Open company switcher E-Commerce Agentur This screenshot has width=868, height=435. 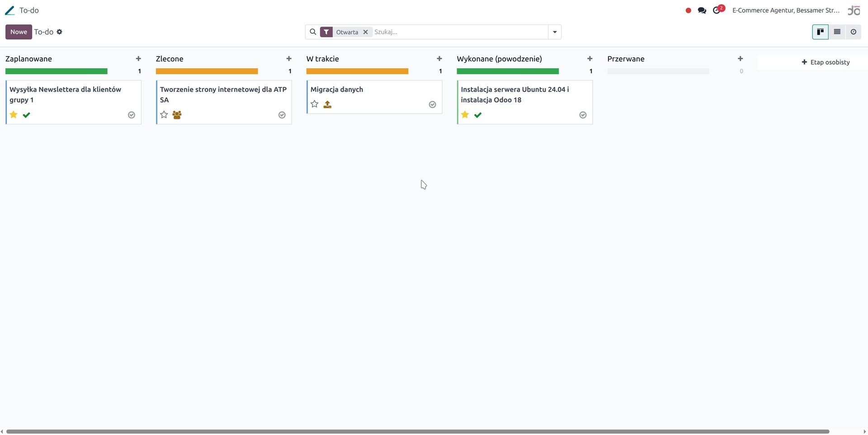click(786, 10)
